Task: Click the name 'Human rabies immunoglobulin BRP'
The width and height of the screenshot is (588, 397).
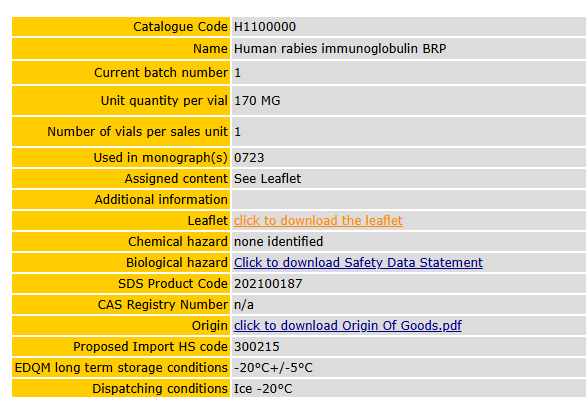Action: pos(340,48)
